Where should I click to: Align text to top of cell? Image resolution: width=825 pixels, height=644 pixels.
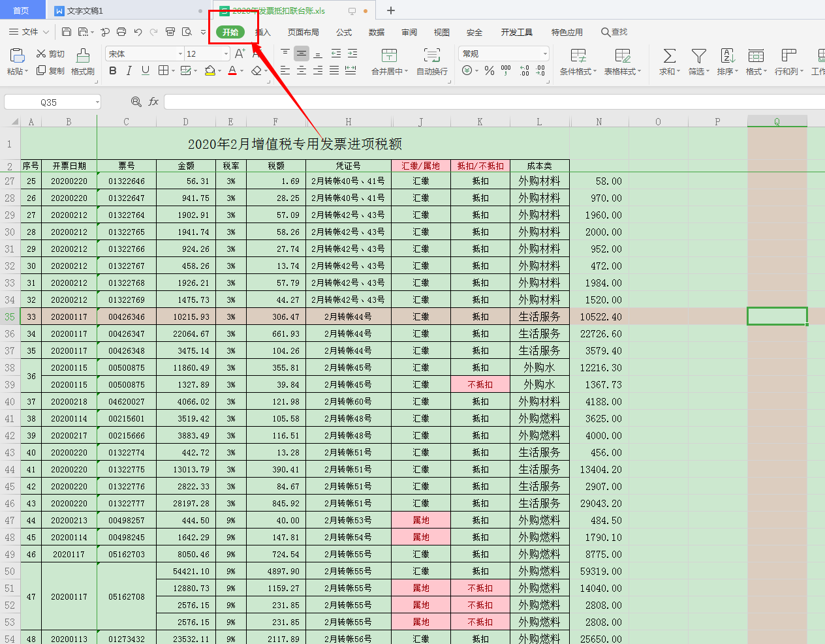[x=285, y=54]
